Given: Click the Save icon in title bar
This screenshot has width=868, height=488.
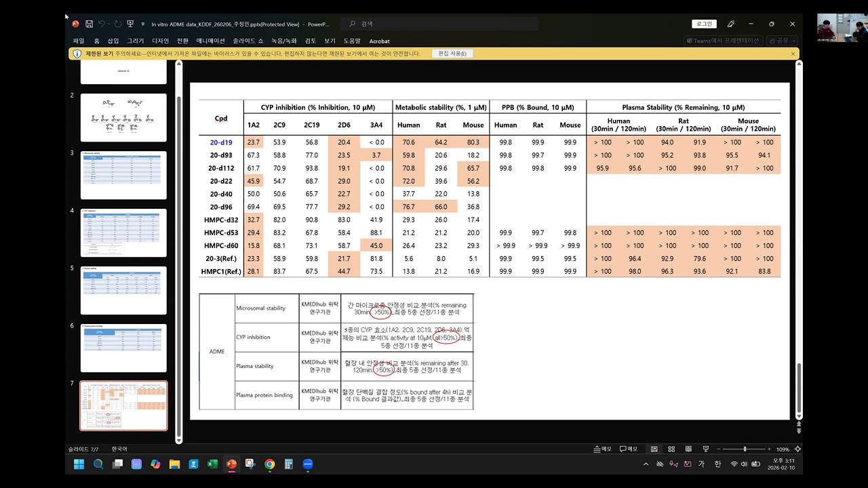Looking at the screenshot, I should pyautogui.click(x=89, y=24).
